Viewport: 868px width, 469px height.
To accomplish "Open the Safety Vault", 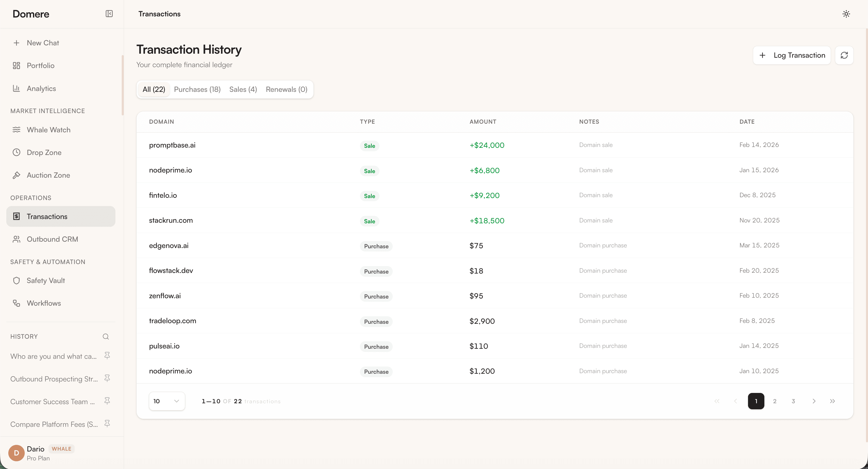I will (x=45, y=280).
